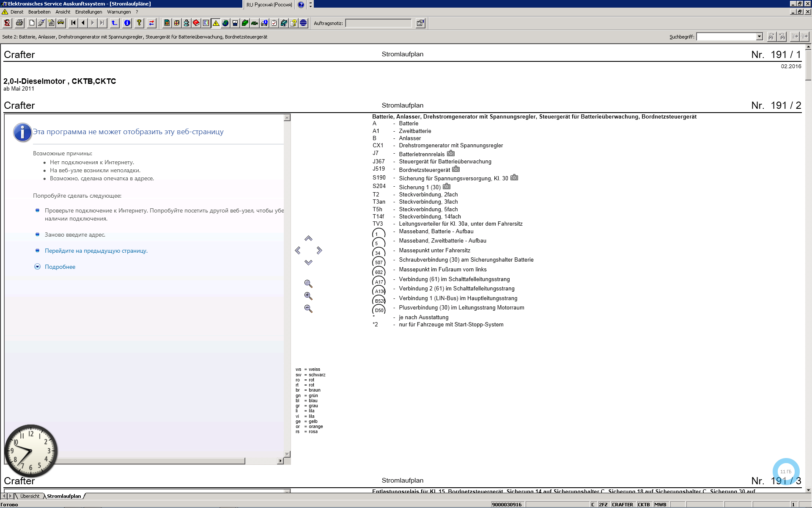Select the Stromlaufplan tab
812x508 pixels.
pyautogui.click(x=64, y=496)
